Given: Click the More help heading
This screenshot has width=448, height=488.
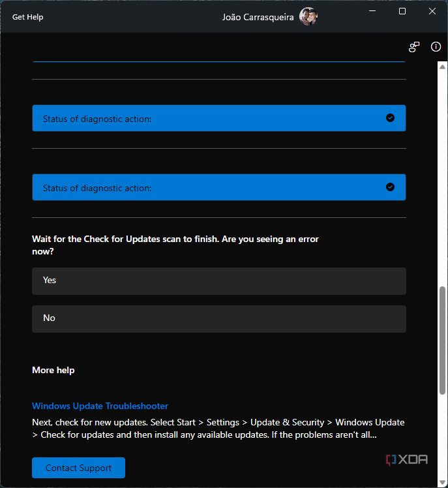Looking at the screenshot, I should point(53,371).
